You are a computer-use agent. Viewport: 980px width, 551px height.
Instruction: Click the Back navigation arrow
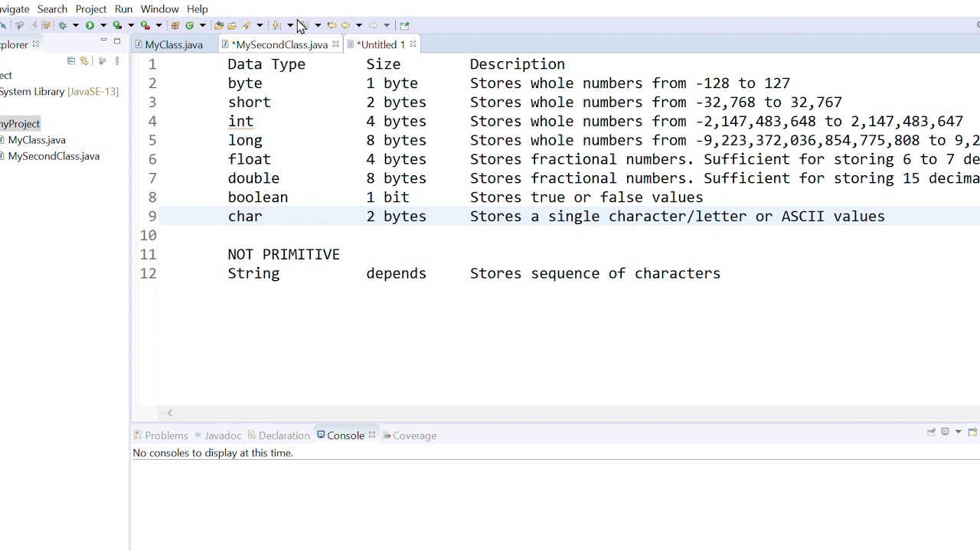(345, 25)
